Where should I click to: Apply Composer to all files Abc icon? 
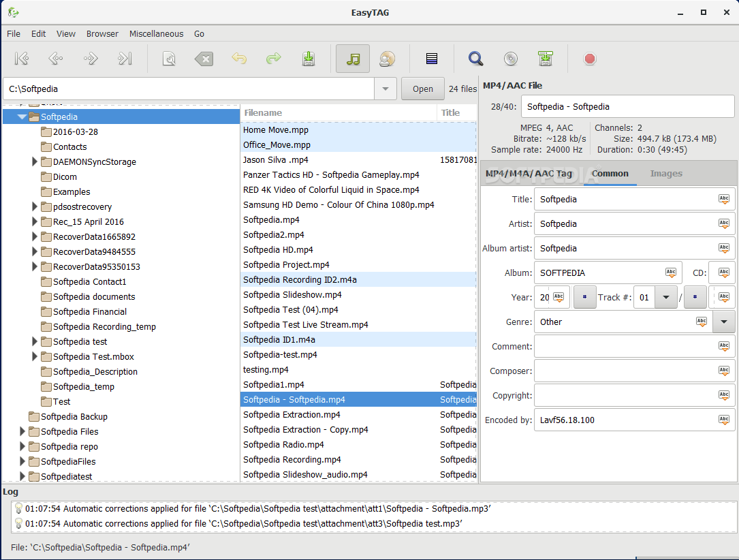pyautogui.click(x=724, y=371)
